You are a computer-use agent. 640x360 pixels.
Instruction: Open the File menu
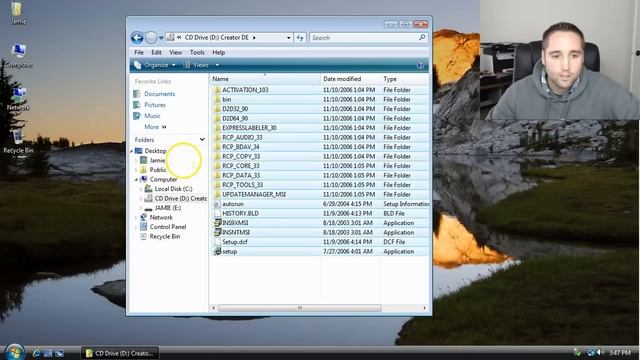139,52
